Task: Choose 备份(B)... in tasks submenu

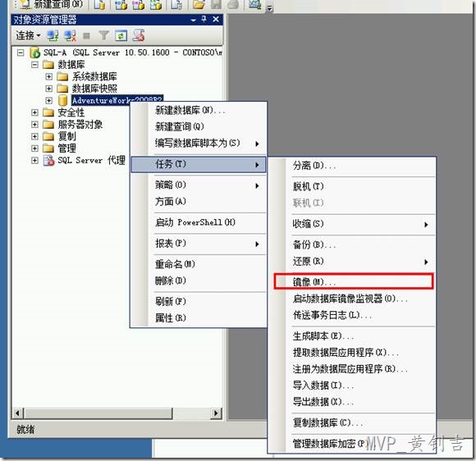Action: click(x=352, y=244)
